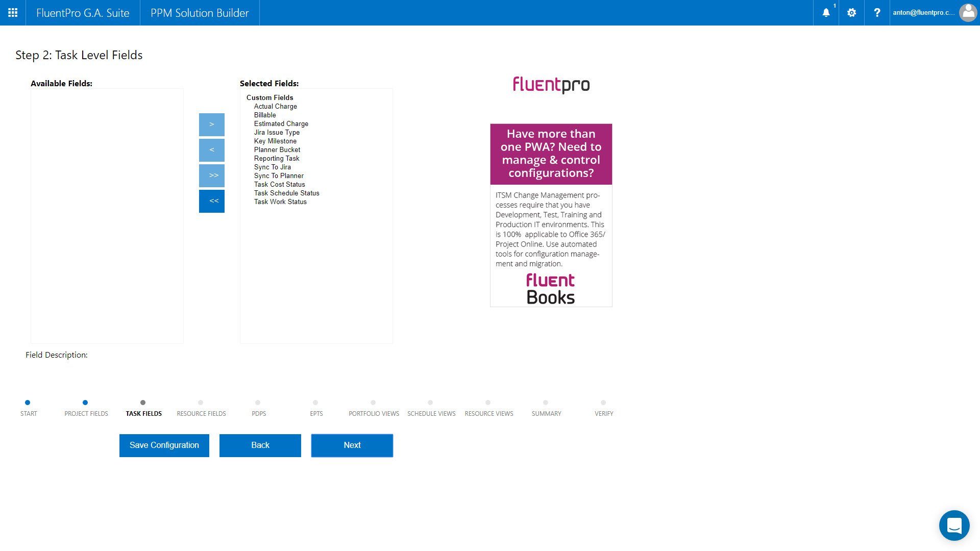Open the help question mark
Viewport: 980px width, 551px height.
[877, 13]
